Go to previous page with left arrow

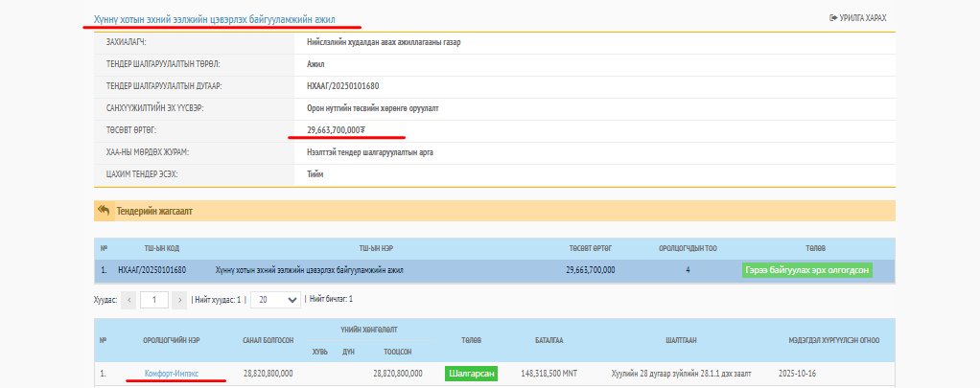pos(129,300)
